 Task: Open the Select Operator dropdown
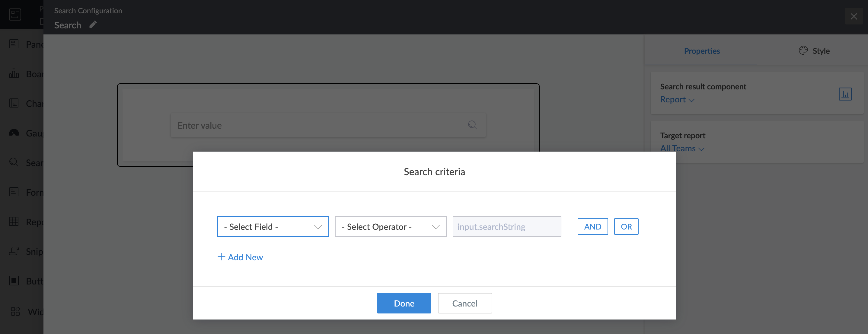(x=390, y=226)
